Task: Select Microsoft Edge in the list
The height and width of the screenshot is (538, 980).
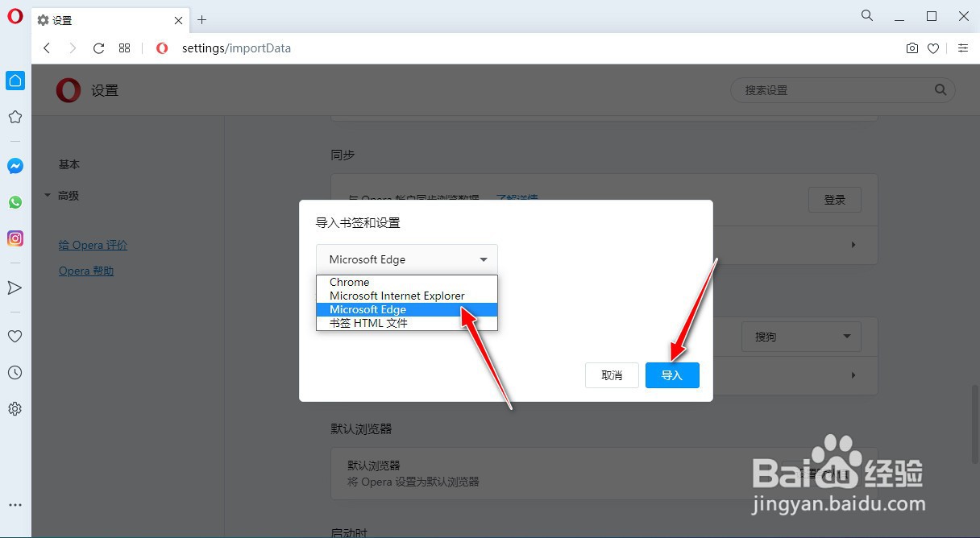Action: (407, 309)
